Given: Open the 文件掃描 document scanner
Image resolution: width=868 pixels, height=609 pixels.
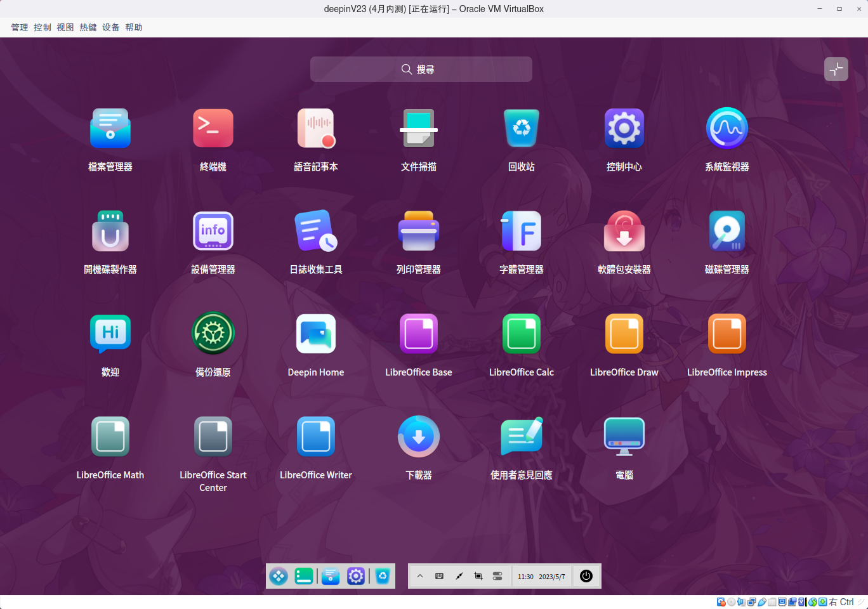Looking at the screenshot, I should pos(419,128).
